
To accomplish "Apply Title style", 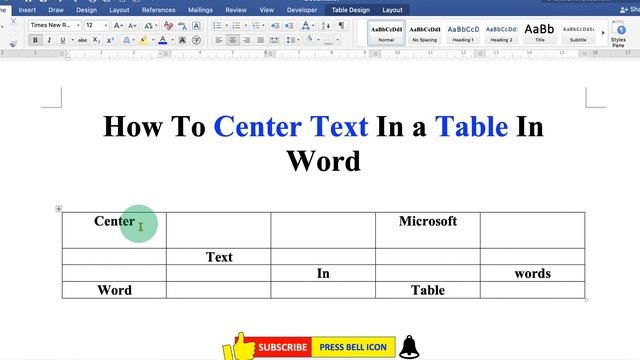I will (x=540, y=33).
